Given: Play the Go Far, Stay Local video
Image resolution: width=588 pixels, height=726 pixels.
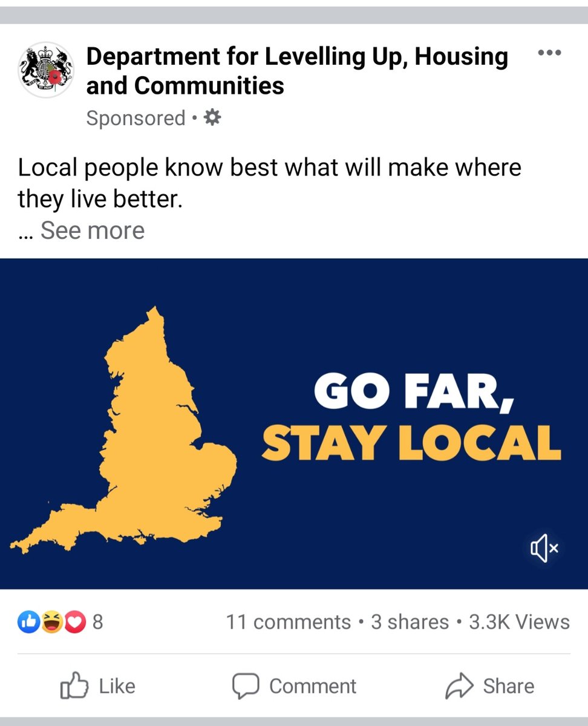Looking at the screenshot, I should point(294,423).
